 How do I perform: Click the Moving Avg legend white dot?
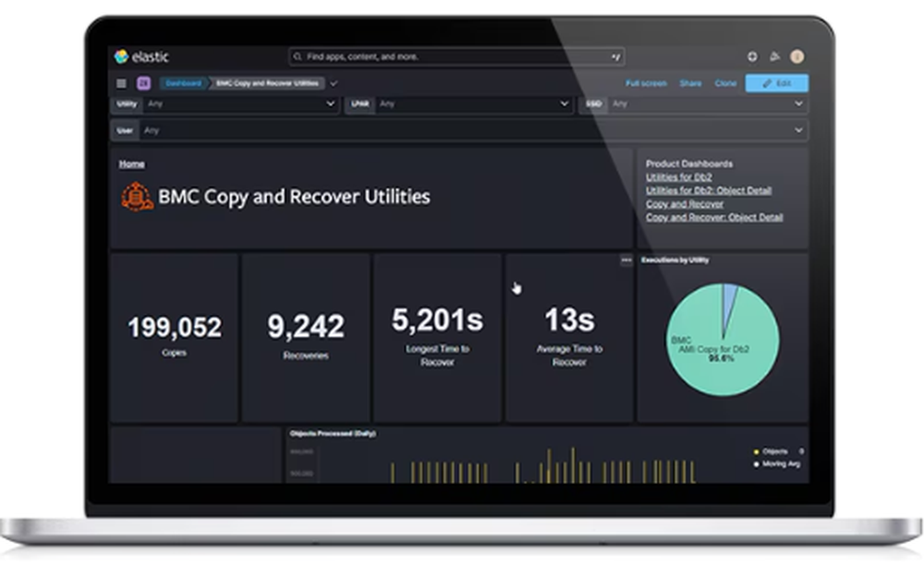(757, 464)
